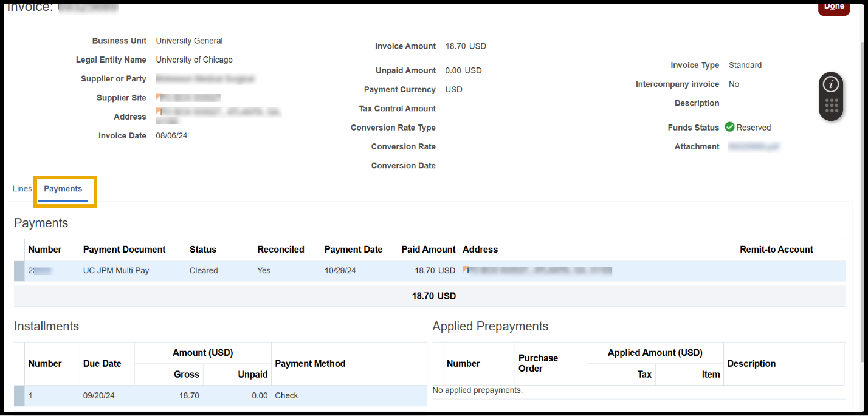
Task: Click the green Reserved funds status checkmark
Action: click(x=729, y=128)
